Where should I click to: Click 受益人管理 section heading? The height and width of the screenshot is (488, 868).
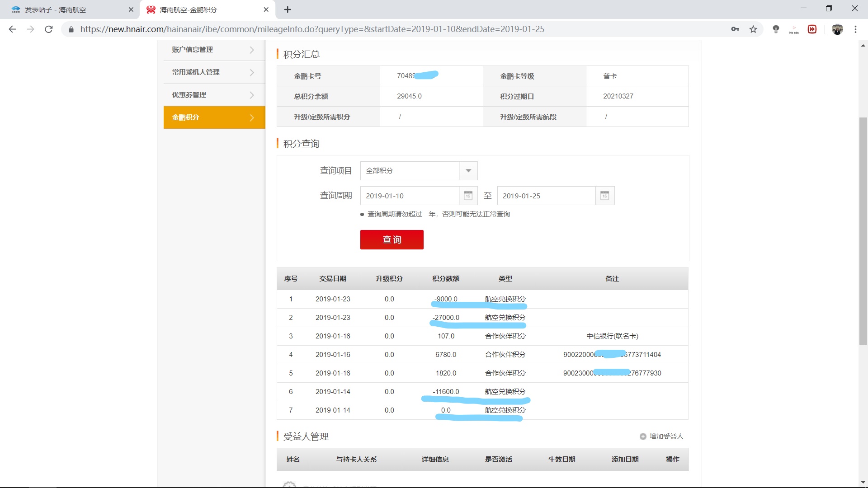(x=306, y=436)
